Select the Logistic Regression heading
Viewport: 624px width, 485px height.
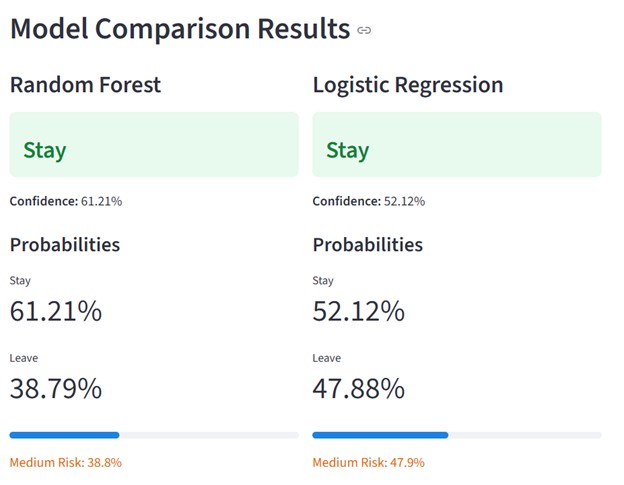(407, 85)
